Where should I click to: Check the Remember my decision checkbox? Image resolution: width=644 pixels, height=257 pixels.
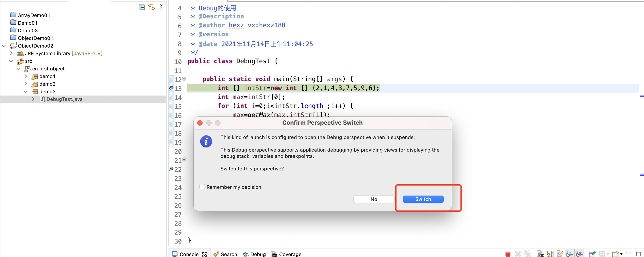coord(202,187)
